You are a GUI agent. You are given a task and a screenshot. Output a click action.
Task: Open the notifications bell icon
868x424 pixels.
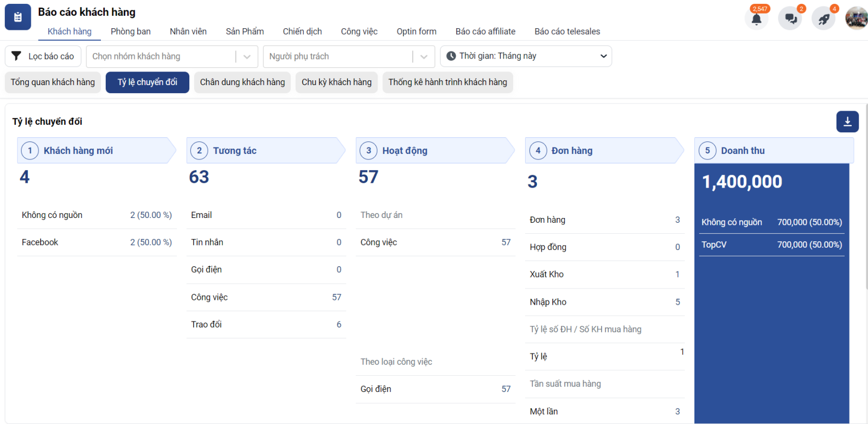coord(756,19)
